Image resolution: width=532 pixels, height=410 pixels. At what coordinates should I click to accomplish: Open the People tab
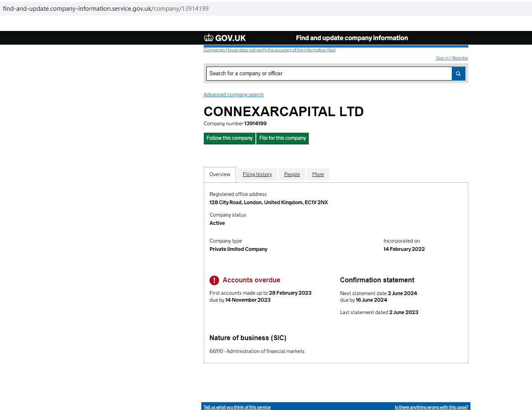point(292,174)
